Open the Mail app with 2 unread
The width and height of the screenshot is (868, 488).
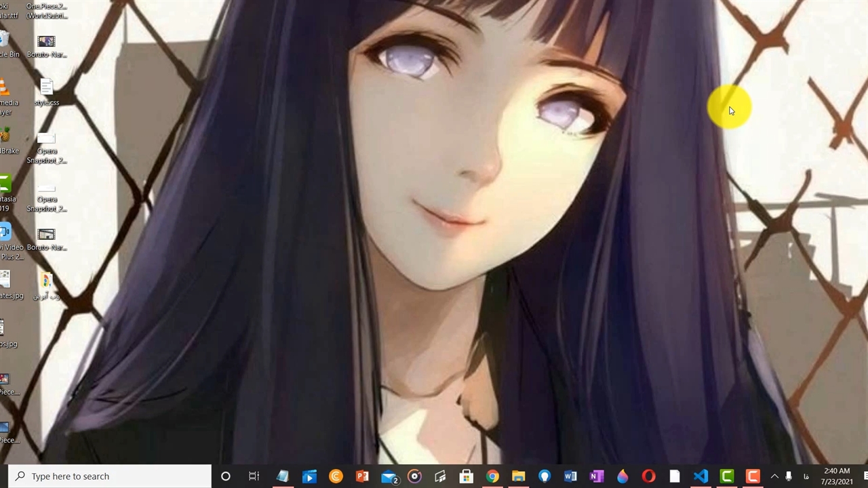389,477
